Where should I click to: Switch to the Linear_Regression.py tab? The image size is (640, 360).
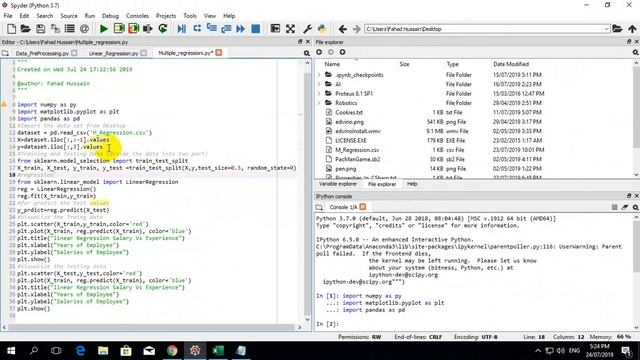(x=113, y=53)
